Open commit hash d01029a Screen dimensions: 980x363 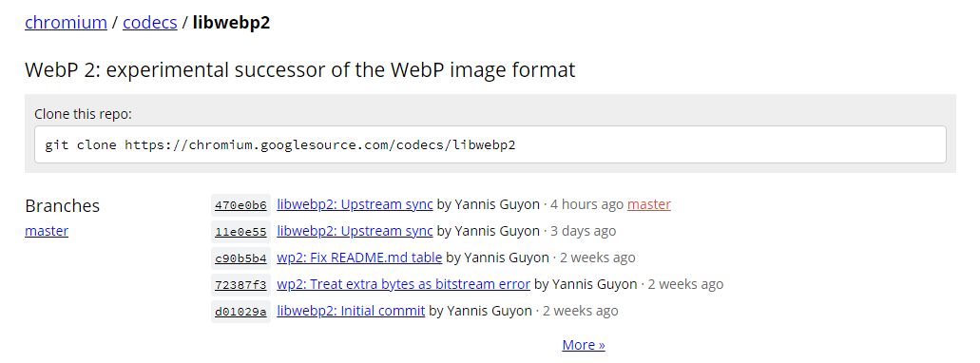point(240,311)
